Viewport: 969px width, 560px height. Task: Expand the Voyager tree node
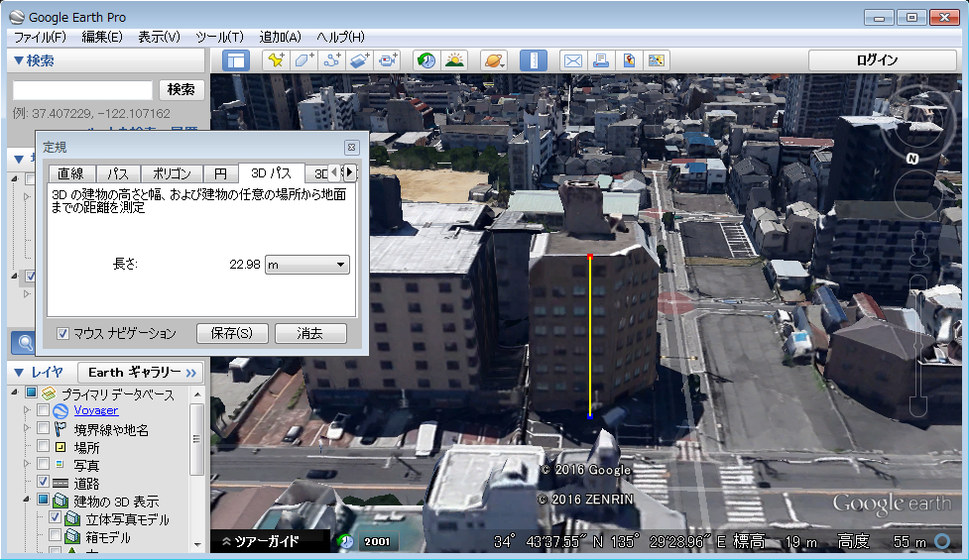(26, 410)
